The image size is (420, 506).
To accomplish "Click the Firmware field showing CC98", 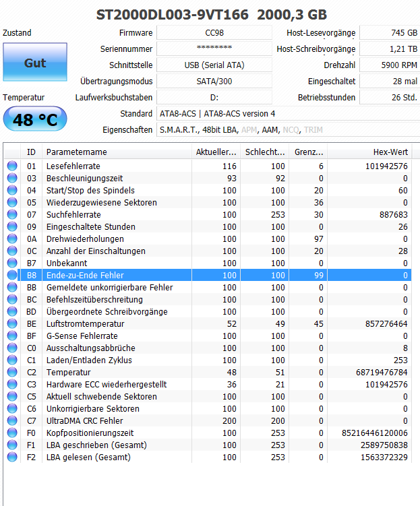I will [214, 32].
